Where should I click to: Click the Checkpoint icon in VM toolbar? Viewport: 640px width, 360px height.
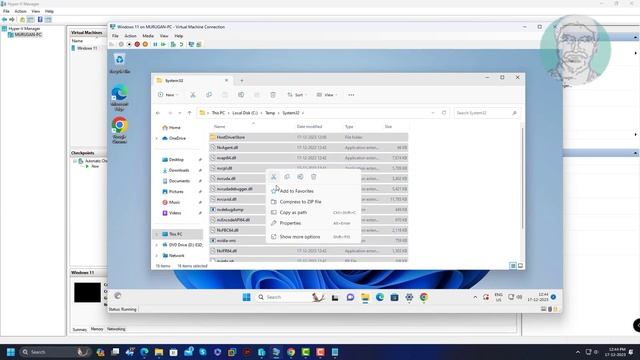(x=173, y=44)
